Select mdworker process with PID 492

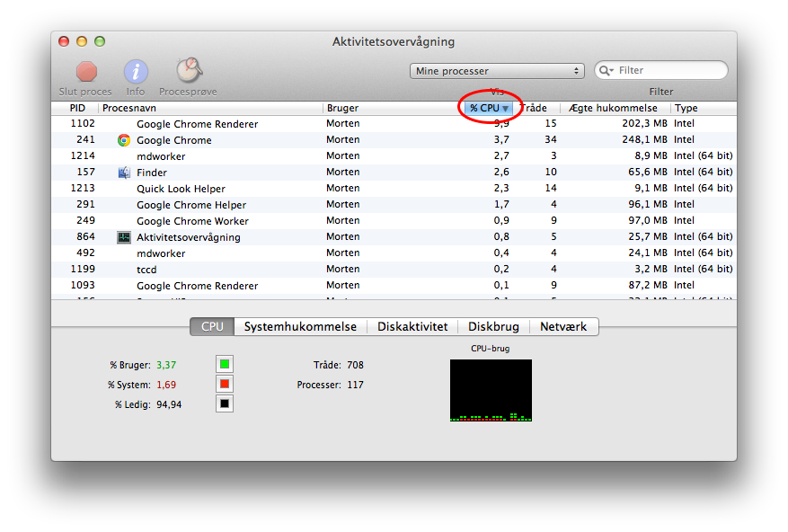coord(394,253)
